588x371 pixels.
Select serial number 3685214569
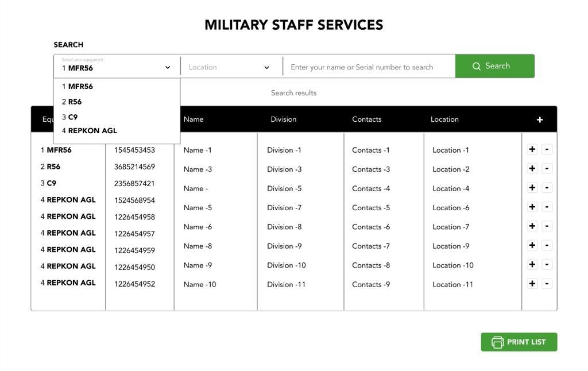134,167
